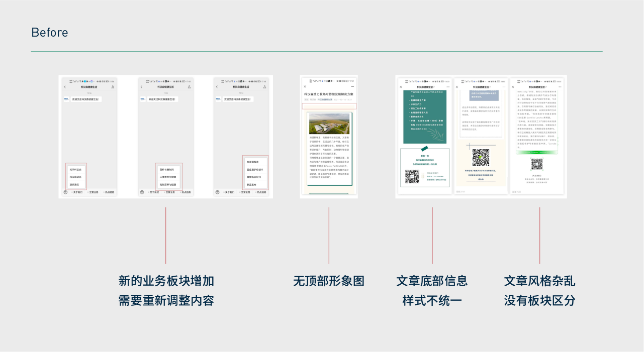Open more options on 科汉森助力牧场 article
The width and height of the screenshot is (644, 352).
coord(353,86)
